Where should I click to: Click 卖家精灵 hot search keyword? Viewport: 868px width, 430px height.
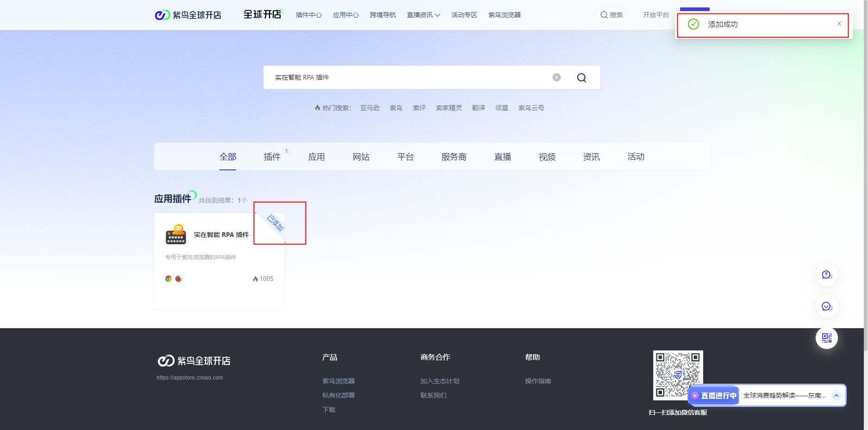449,108
